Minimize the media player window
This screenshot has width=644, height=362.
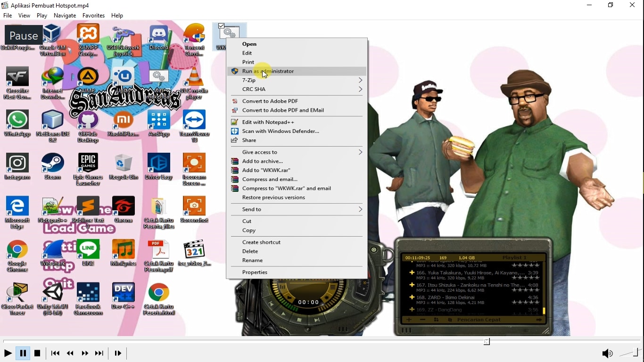tap(589, 5)
